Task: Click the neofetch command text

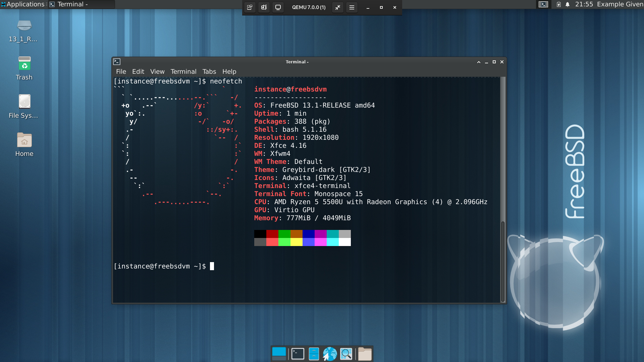Action: (x=226, y=81)
